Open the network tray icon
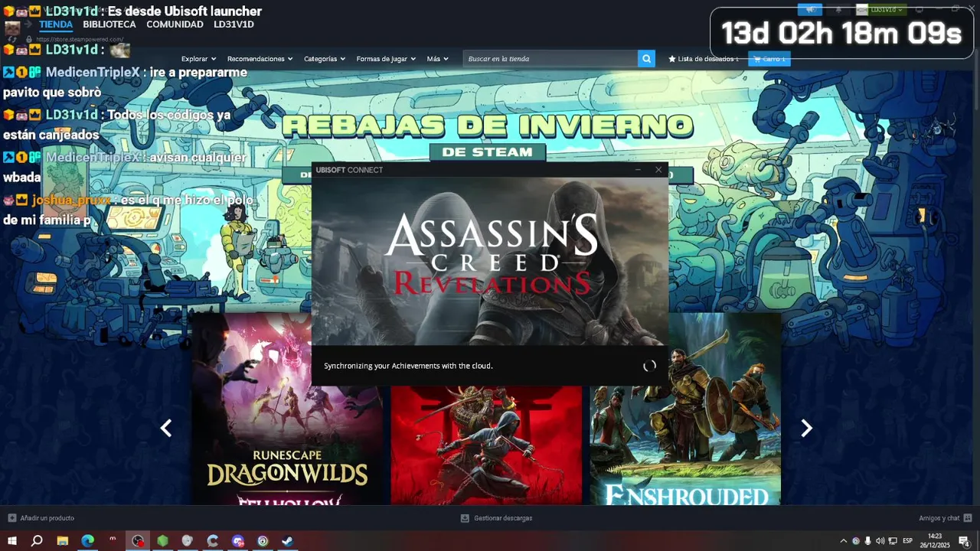Screen dimensions: 980x551 point(893,541)
